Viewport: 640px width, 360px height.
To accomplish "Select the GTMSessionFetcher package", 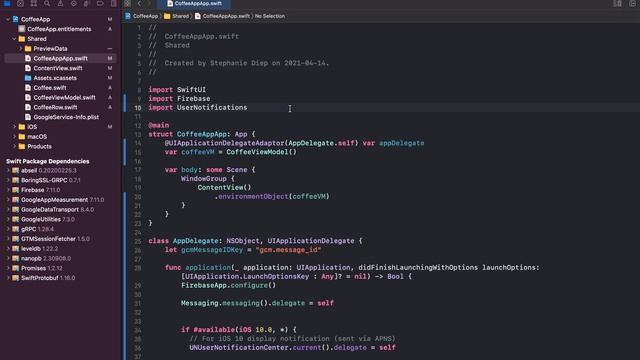I will pyautogui.click(x=60, y=239).
